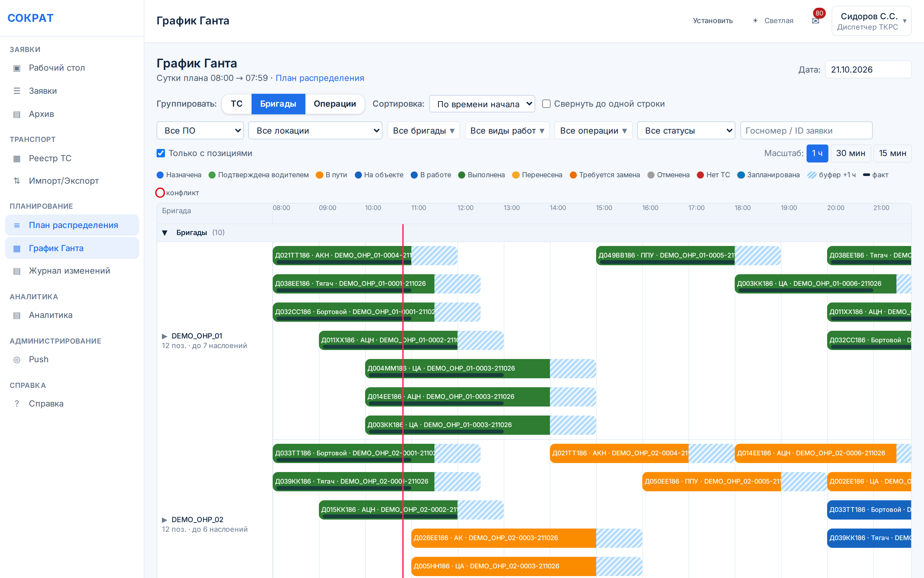Open Аналитика in the sidebar
The image size is (924, 578).
pos(72,315)
